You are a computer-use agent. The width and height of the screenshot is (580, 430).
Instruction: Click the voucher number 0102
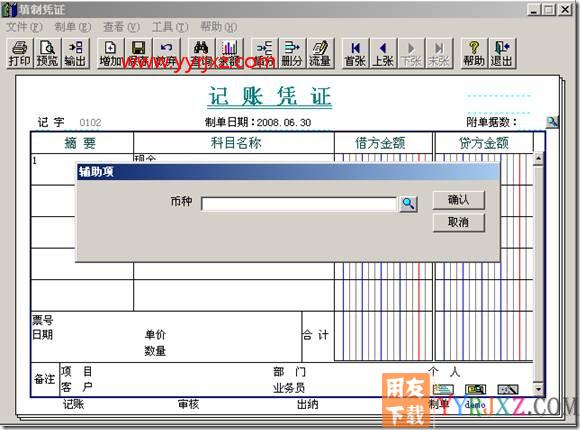click(90, 122)
